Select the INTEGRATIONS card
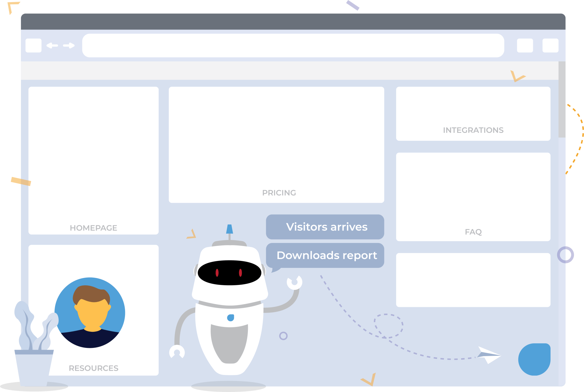 [473, 114]
